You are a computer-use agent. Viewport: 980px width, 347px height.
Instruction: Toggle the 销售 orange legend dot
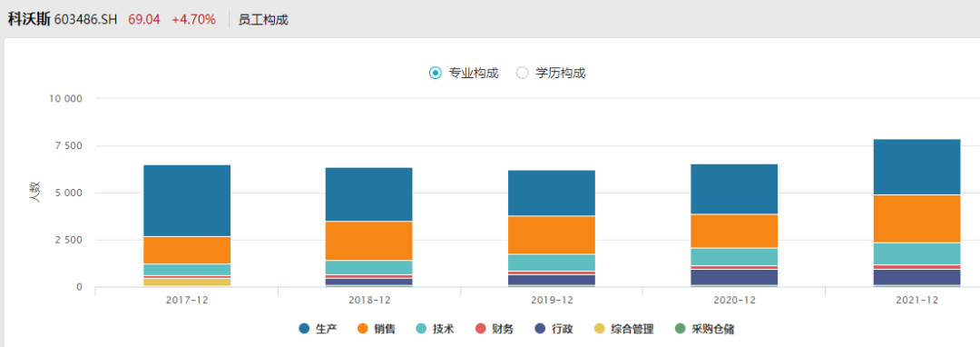[362, 328]
